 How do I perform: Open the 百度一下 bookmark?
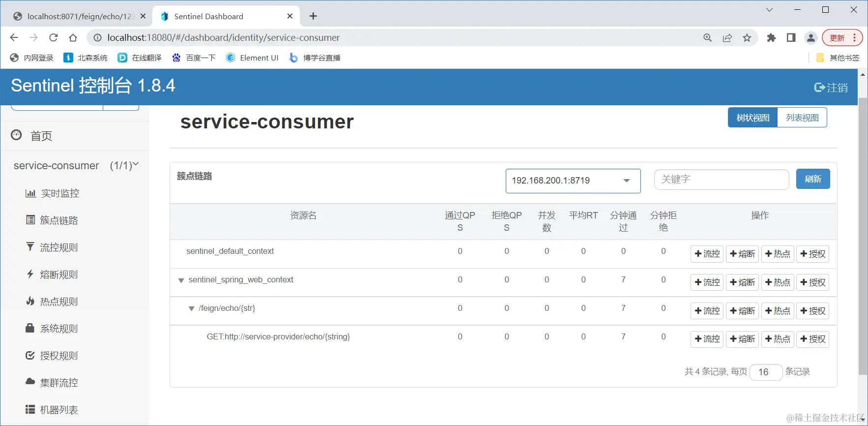click(x=194, y=58)
